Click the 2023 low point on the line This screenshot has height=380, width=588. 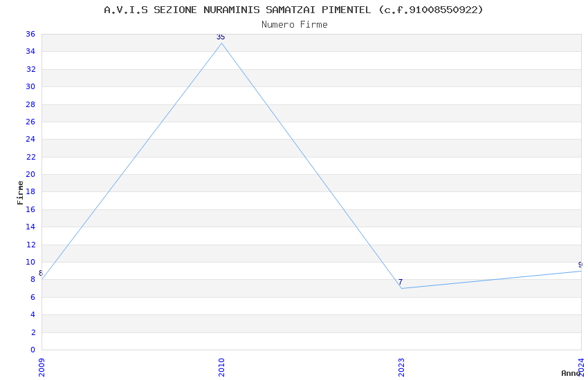[x=401, y=288]
